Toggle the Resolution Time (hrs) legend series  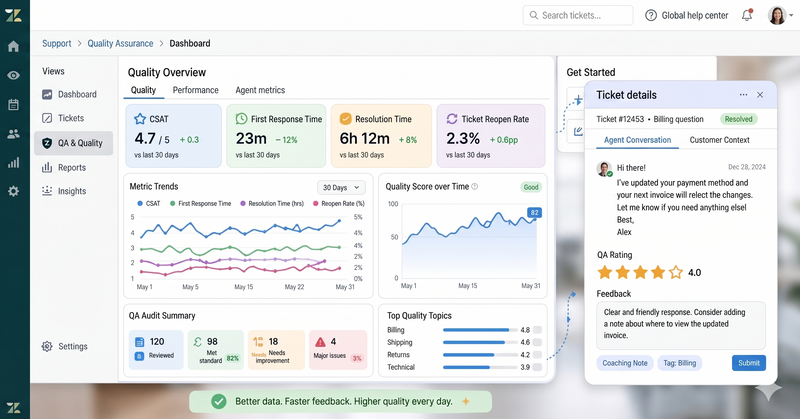point(272,204)
